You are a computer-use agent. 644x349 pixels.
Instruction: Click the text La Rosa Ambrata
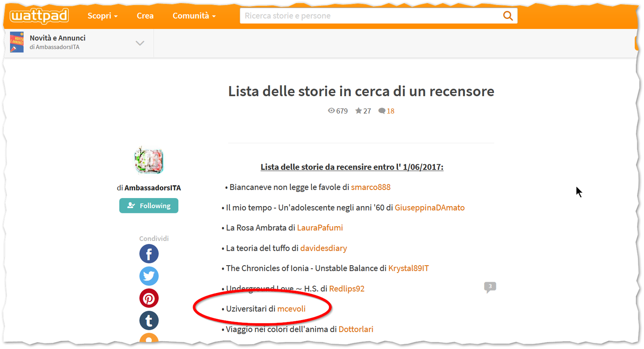[256, 228]
